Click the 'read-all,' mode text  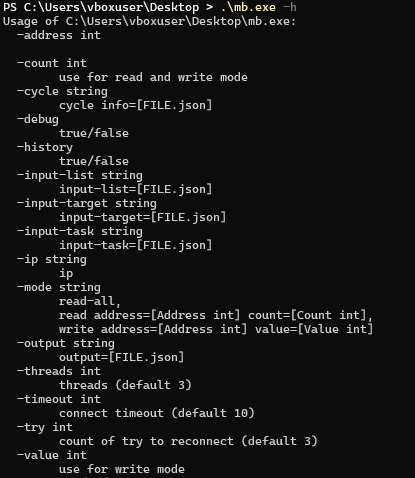[x=90, y=301]
